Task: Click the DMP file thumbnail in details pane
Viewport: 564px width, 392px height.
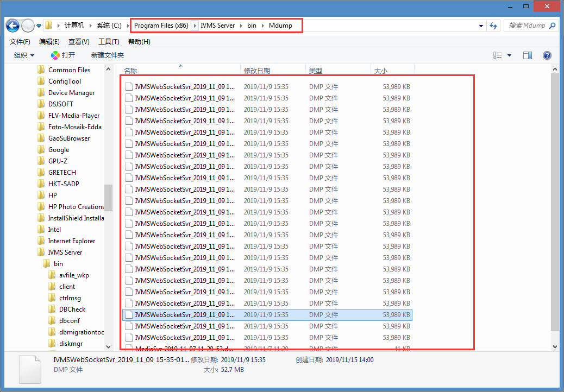Action: [x=30, y=369]
